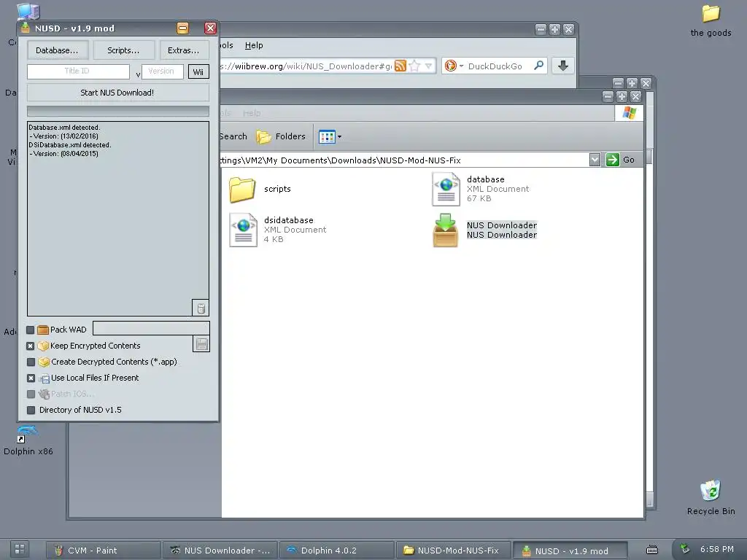Screen dimensions: 747x560
Task: Click the NUSD title bar app icon
Action: tap(26, 28)
